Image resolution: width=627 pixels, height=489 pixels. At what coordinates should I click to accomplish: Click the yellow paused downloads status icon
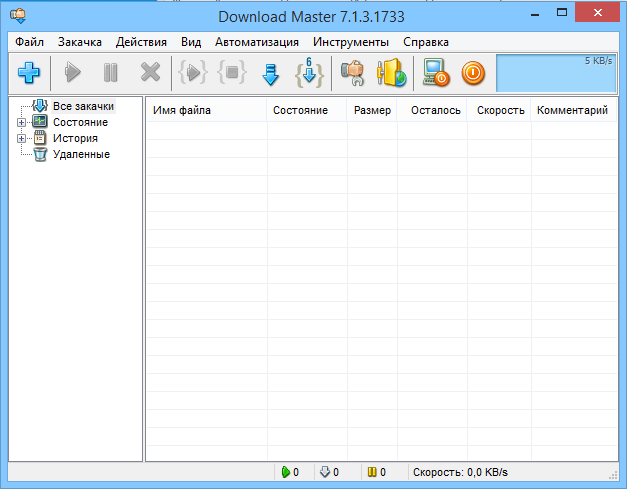(372, 472)
